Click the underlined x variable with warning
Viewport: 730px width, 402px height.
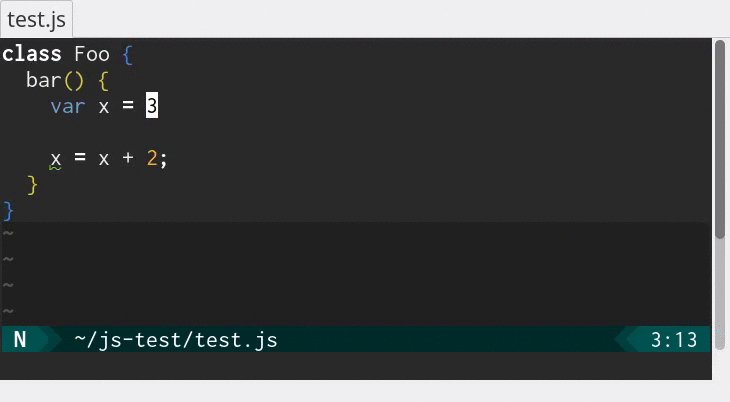56,158
